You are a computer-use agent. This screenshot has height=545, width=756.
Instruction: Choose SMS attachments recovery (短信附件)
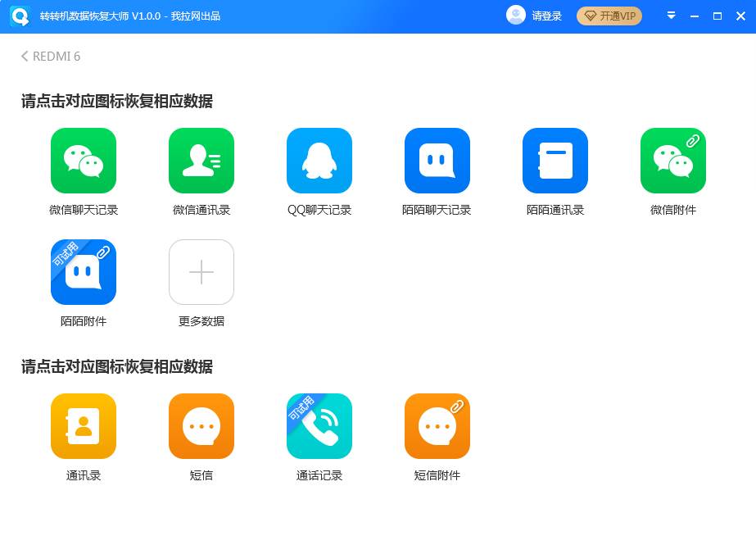coord(437,426)
